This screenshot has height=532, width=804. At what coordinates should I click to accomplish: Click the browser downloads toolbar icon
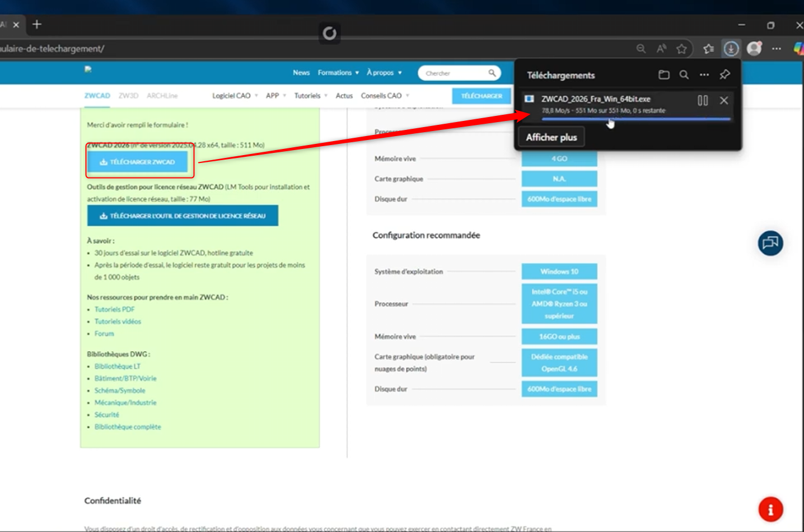[731, 49]
